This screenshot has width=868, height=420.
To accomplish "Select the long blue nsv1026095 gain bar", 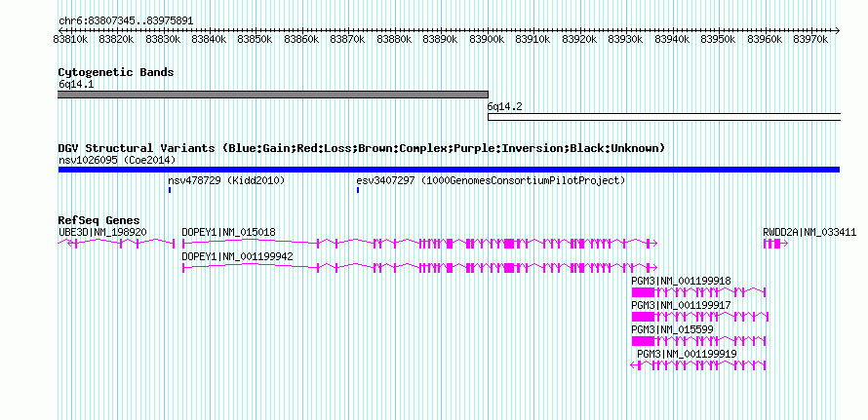I will pyautogui.click(x=449, y=170).
